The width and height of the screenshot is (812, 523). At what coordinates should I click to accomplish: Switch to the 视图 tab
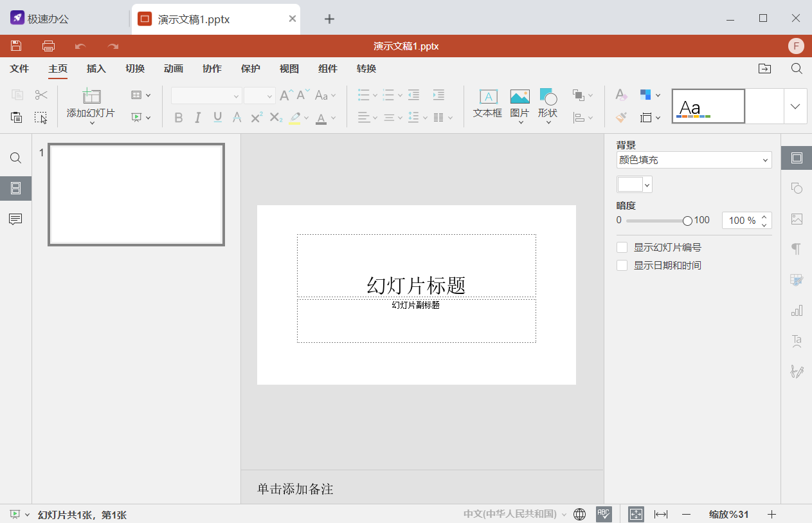(289, 69)
